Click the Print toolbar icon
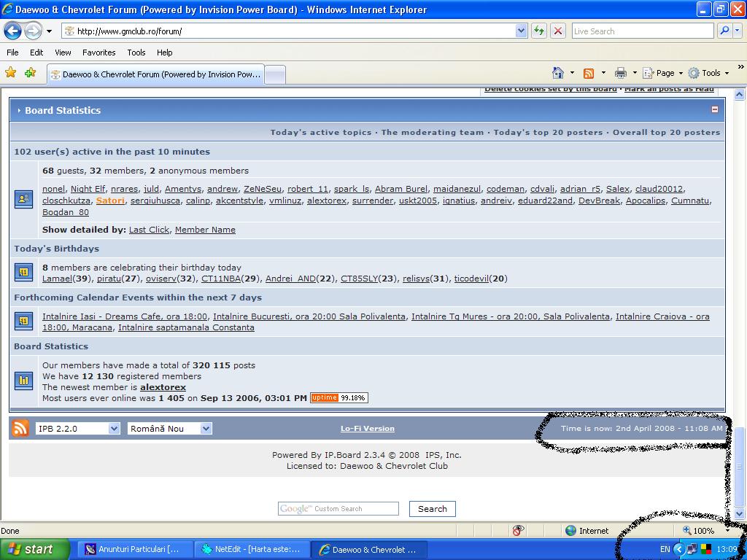747x560 pixels. [620, 73]
